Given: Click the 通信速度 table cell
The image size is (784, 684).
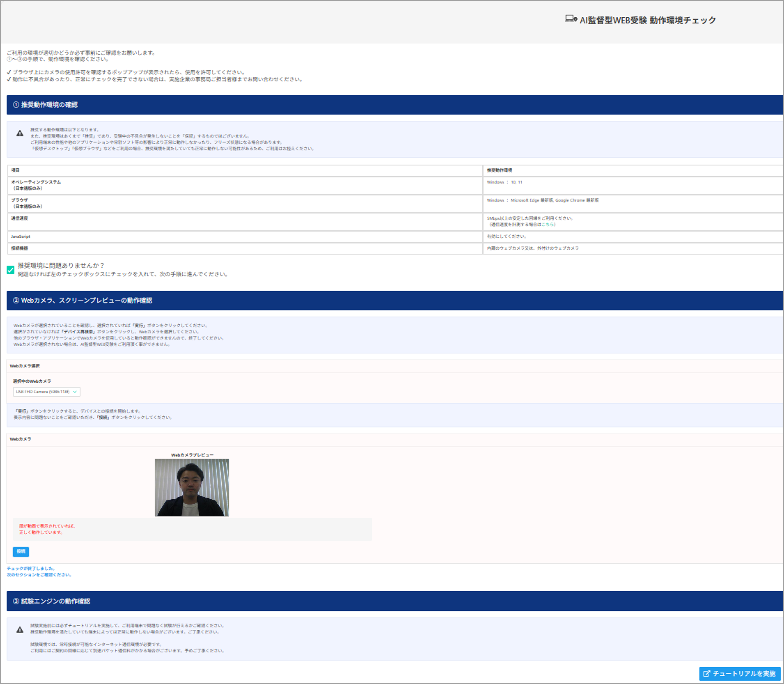Looking at the screenshot, I should [245, 221].
